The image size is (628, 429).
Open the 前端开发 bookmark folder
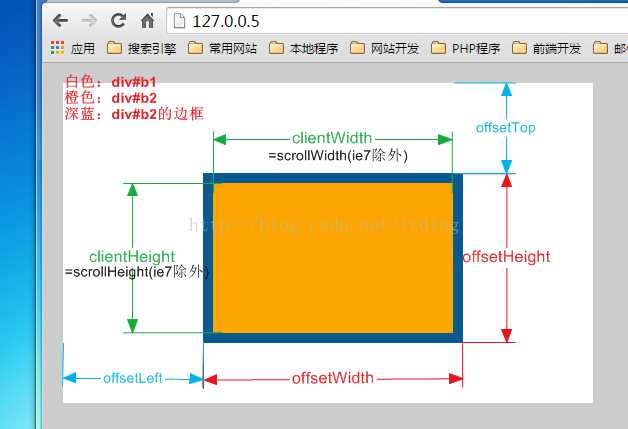(x=547, y=48)
